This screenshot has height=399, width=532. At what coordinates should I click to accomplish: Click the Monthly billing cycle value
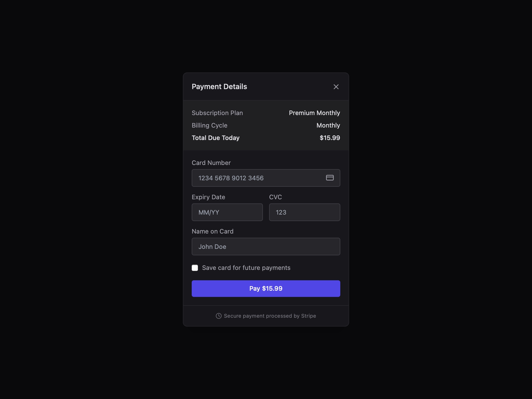click(328, 125)
